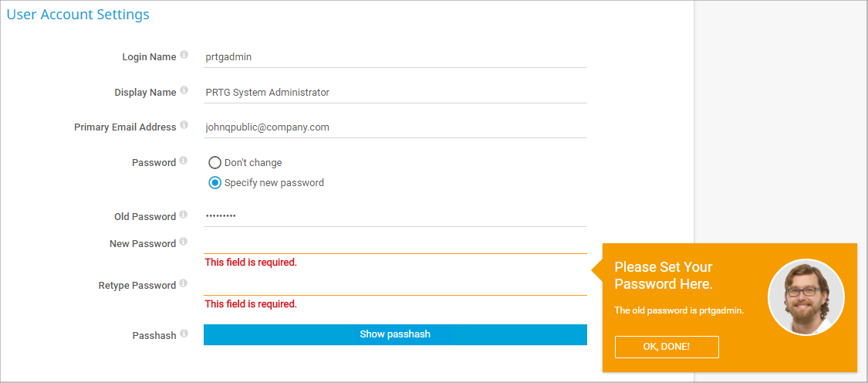Image resolution: width=868 pixels, height=383 pixels.
Task: Click the info icon beside New Password
Action: 184,242
